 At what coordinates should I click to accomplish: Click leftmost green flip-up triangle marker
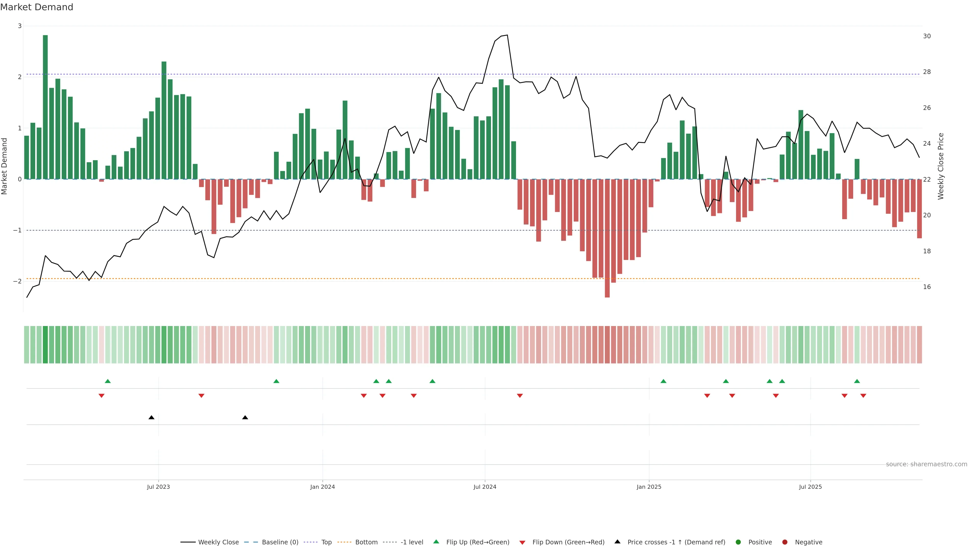tap(108, 381)
